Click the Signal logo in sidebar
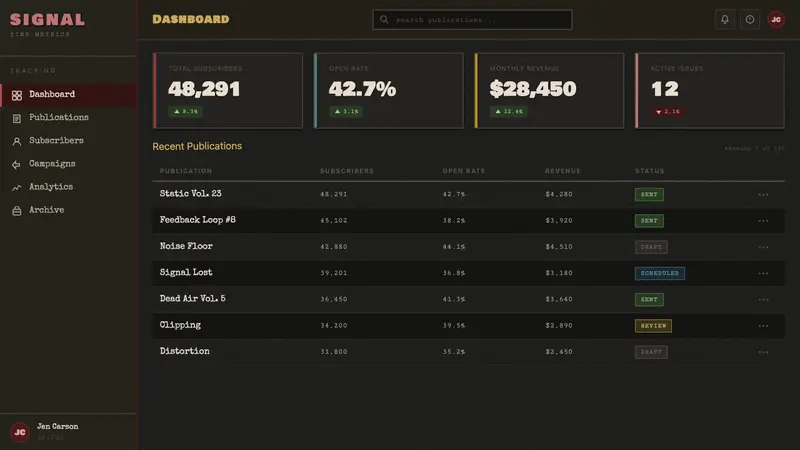The image size is (800, 450). point(47,20)
